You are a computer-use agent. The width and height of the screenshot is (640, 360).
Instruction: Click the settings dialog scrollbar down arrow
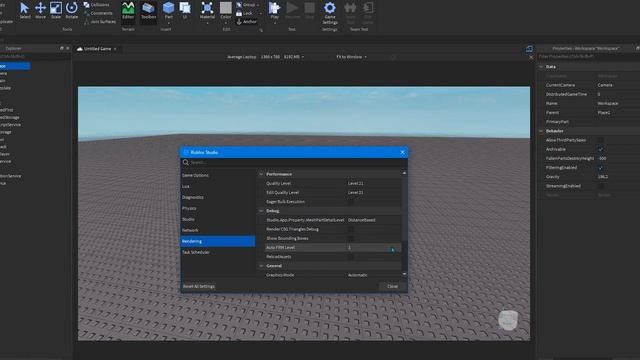[x=404, y=274]
